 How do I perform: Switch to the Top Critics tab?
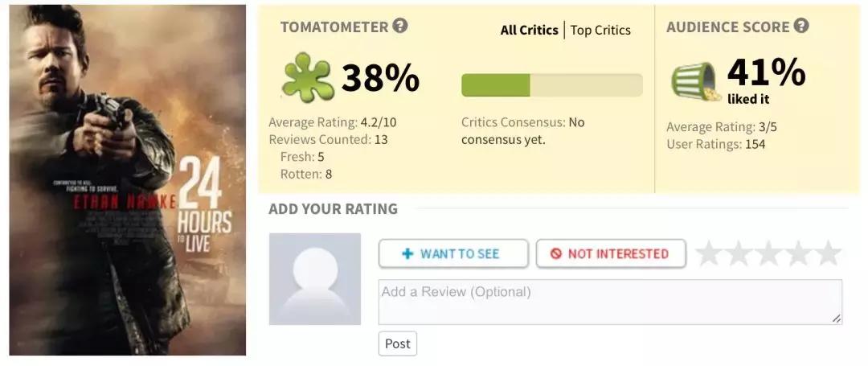(x=600, y=31)
